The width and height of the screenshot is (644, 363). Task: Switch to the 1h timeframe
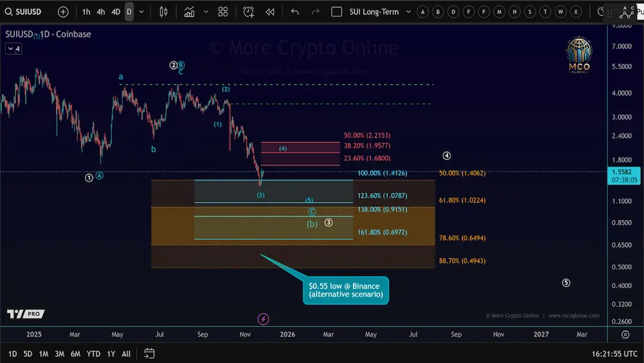click(x=86, y=12)
